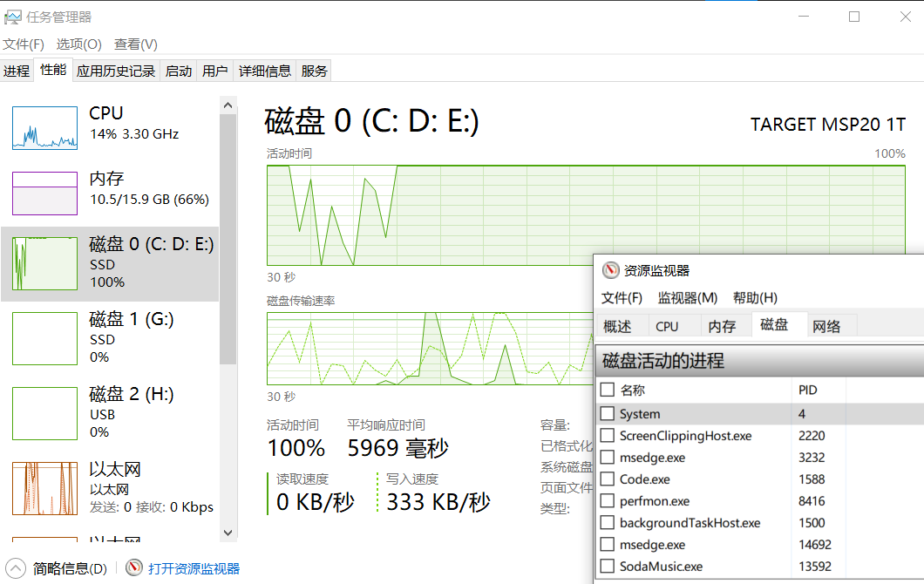
Task: Switch to the 性能 tab
Action: click(53, 70)
